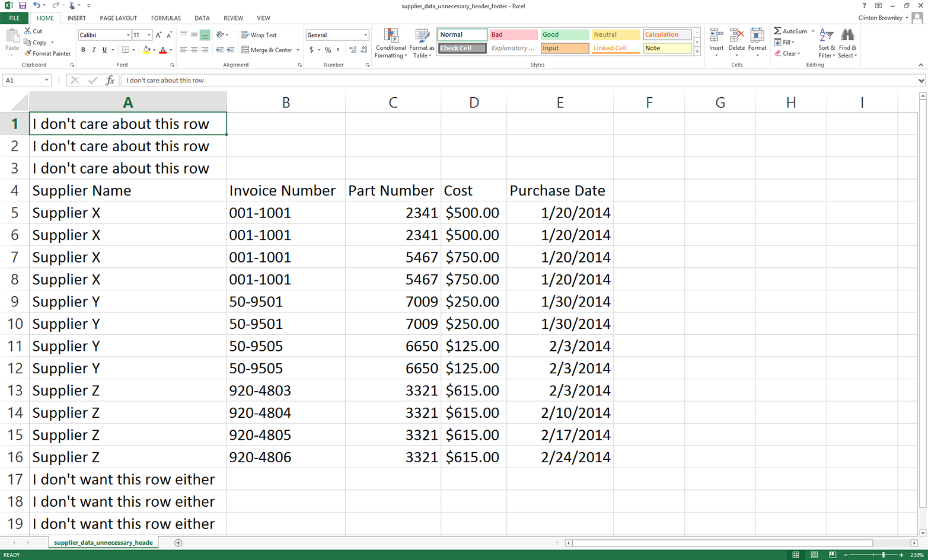The height and width of the screenshot is (560, 928).
Task: Click the Conditional Formatting icon
Action: 391,36
